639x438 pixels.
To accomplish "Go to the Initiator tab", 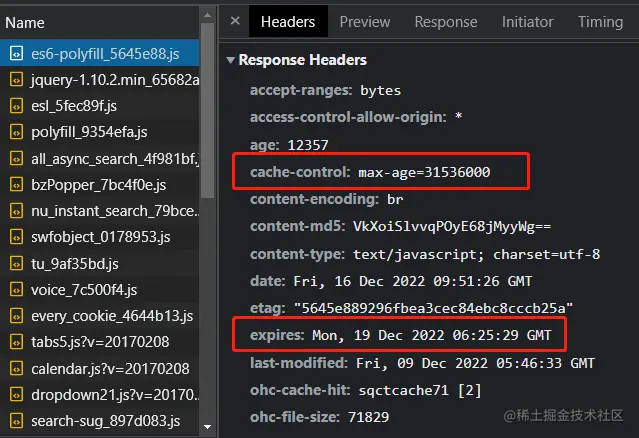I will pyautogui.click(x=527, y=21).
